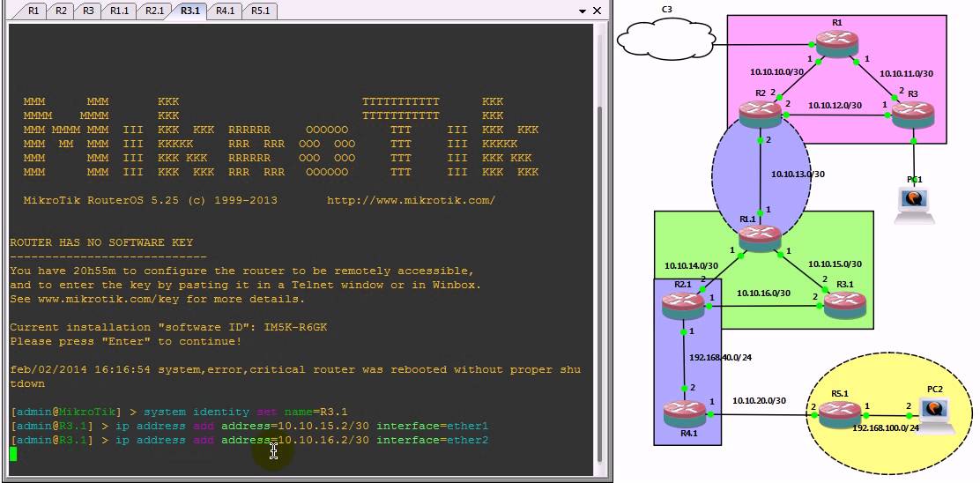
Task: Select router R2 icon in topology
Action: [x=760, y=115]
